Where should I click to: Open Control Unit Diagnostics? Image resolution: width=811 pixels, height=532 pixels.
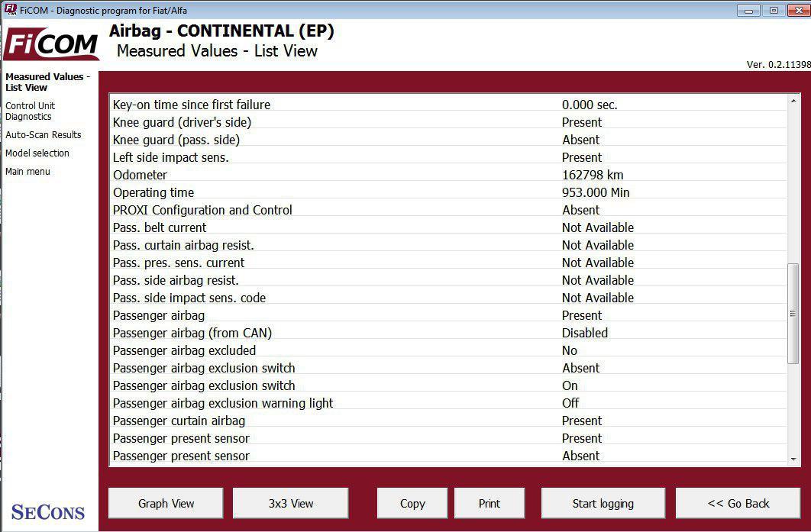point(30,111)
